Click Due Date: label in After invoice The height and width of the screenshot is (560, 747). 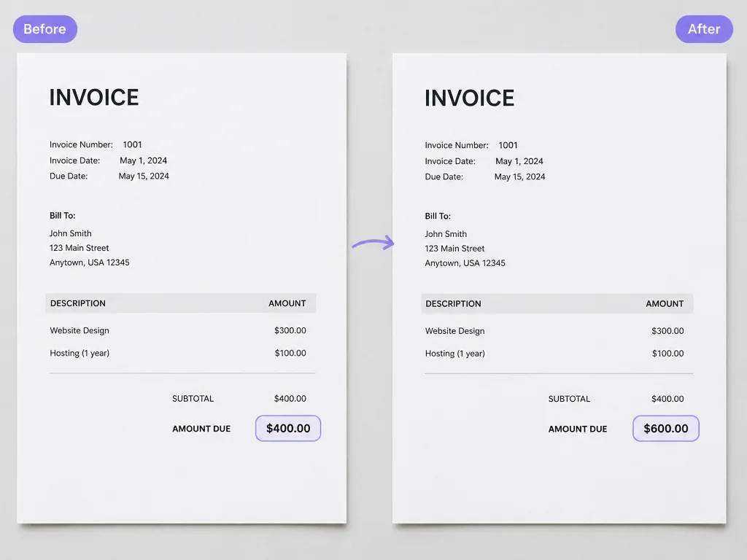pos(444,176)
